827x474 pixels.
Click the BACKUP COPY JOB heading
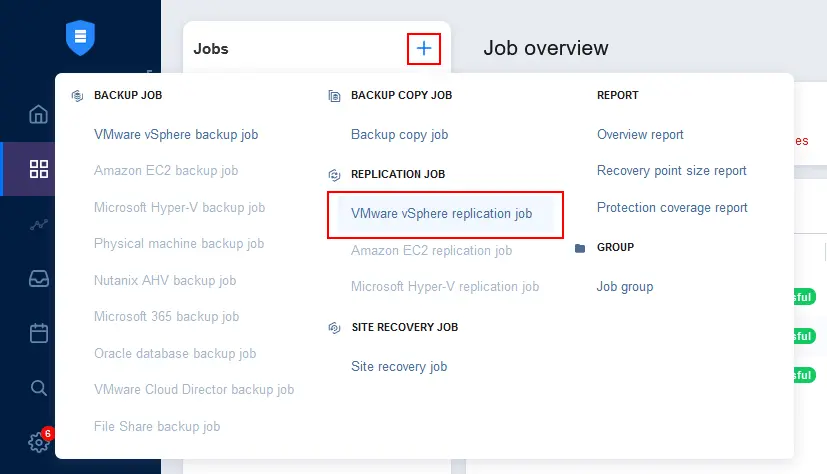tap(402, 95)
